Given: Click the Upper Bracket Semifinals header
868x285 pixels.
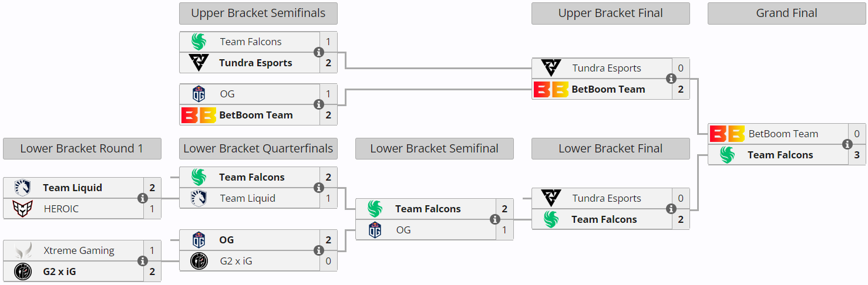Looking at the screenshot, I should tap(258, 13).
